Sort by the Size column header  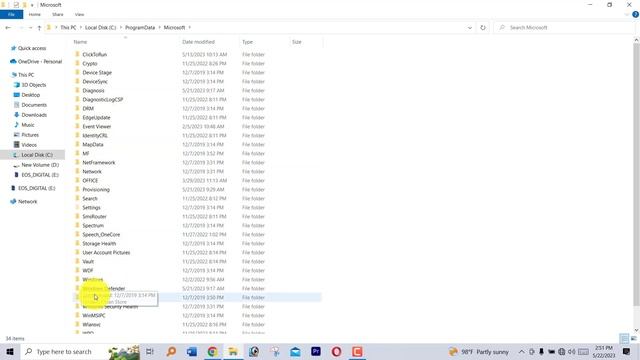click(297, 42)
